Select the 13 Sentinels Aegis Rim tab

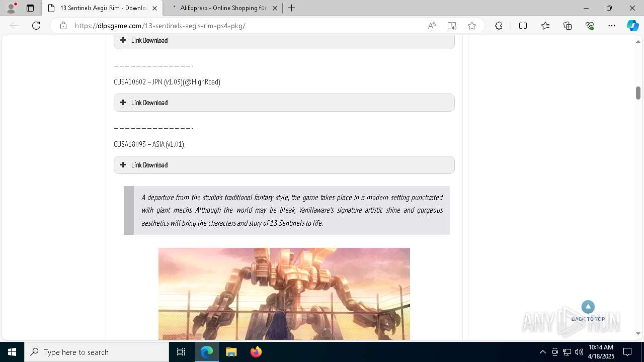click(x=102, y=8)
